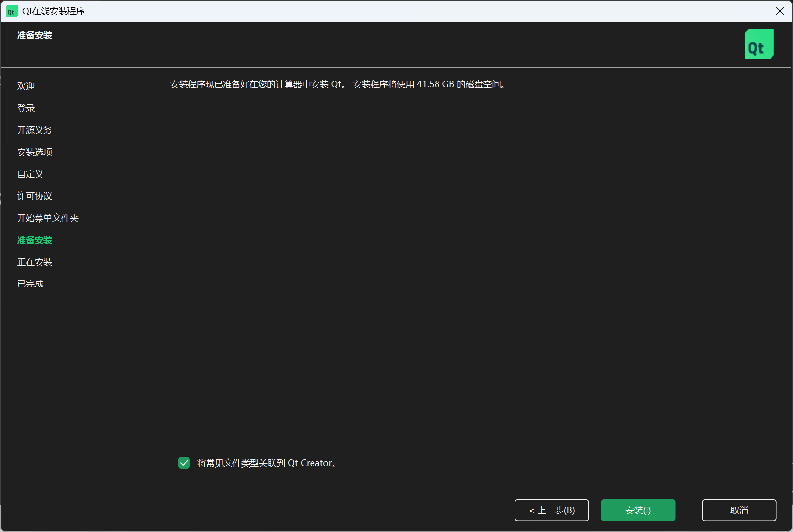Select 欢迎 step in sidebar
This screenshot has height=532, width=793.
pos(26,86)
